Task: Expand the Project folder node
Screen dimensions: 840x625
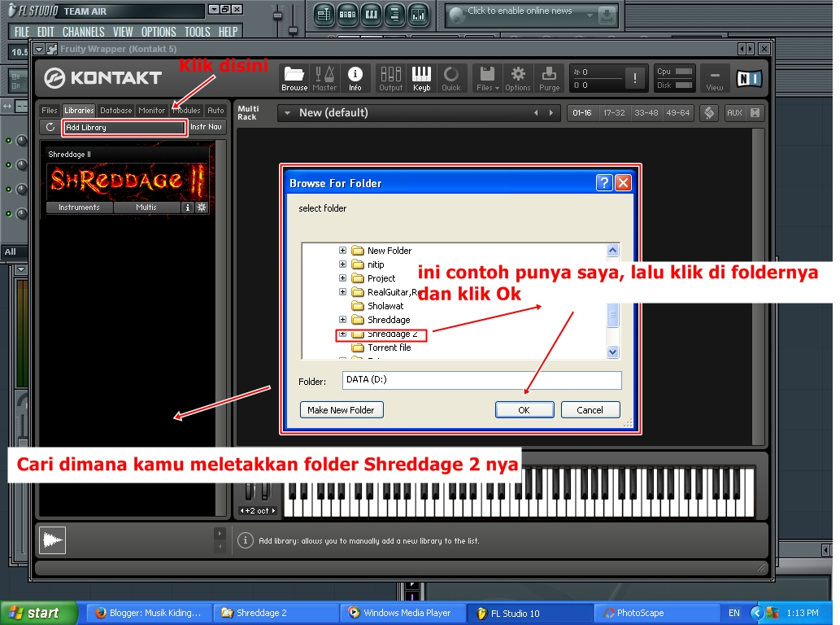Action: tap(342, 278)
